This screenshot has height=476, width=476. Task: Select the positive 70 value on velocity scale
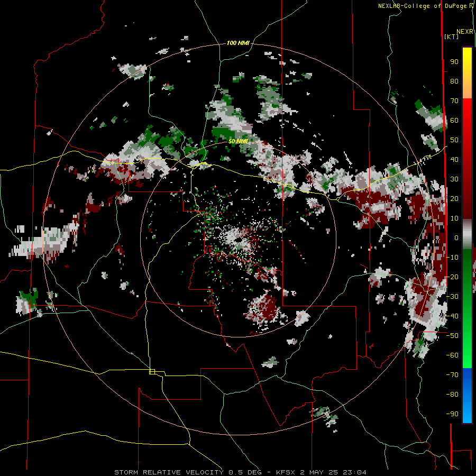[x=454, y=101]
